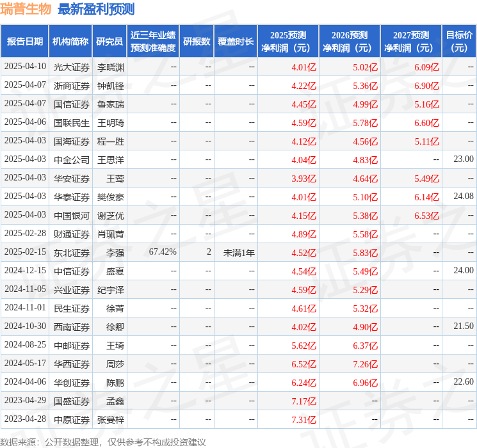
Task: Click the 23.00 target price
Action: pos(464,159)
